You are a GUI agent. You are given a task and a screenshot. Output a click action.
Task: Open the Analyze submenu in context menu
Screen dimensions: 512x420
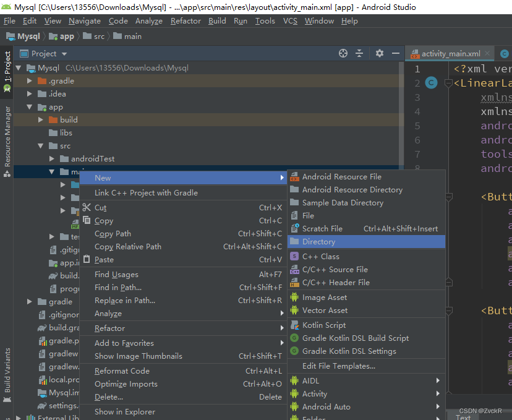[x=183, y=314]
